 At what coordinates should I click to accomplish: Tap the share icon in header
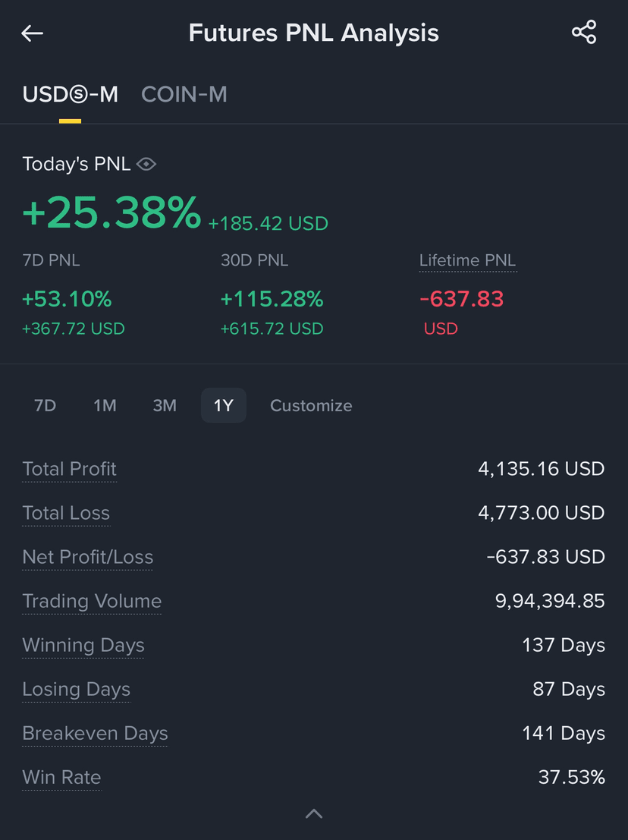coord(583,32)
